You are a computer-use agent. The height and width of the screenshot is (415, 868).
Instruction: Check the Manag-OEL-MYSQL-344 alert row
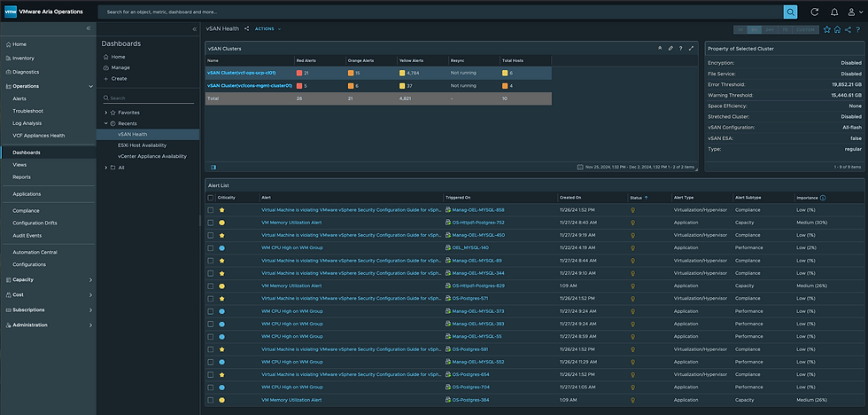coord(211,273)
